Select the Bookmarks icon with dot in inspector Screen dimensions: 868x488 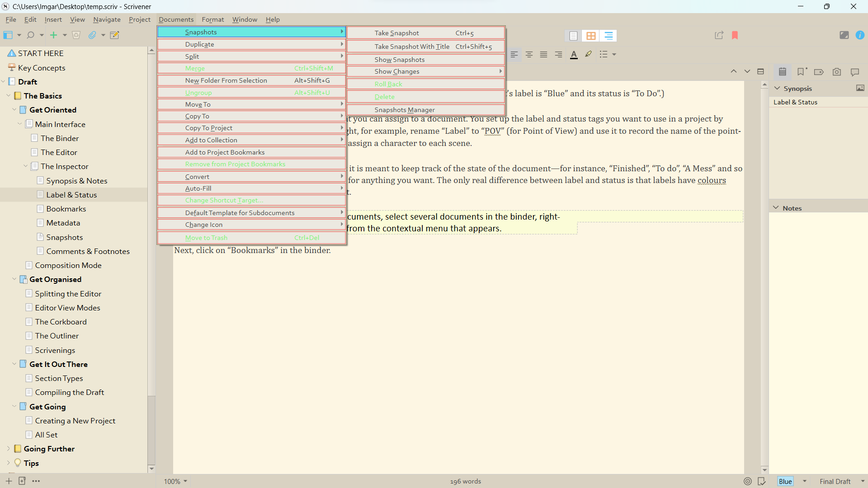point(801,72)
